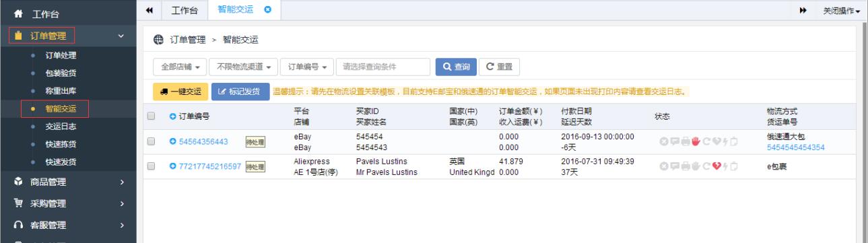
Task: Select 智能交运 in the sidebar
Action: pyautogui.click(x=60, y=108)
